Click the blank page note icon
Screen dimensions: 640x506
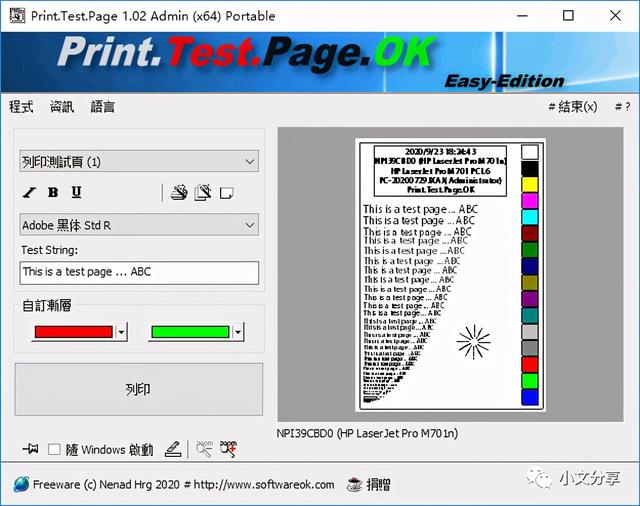(227, 193)
